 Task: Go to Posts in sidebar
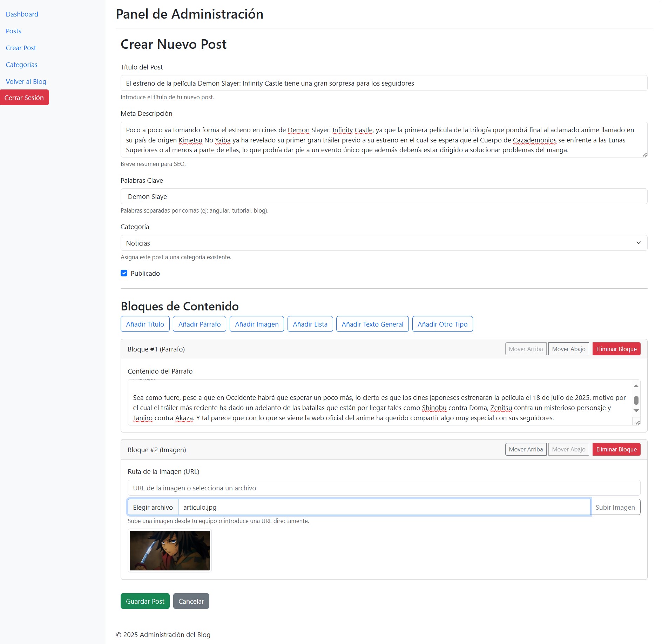(13, 31)
